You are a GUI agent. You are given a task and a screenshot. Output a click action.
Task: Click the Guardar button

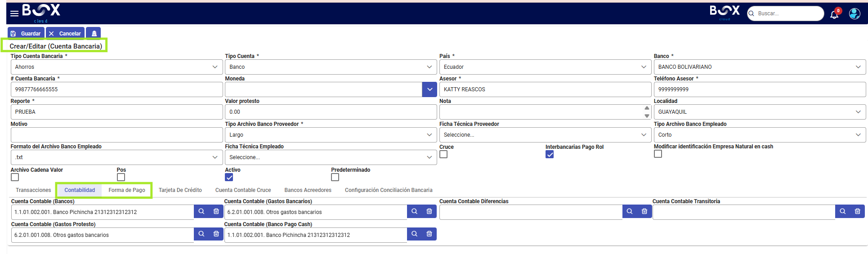(x=26, y=33)
